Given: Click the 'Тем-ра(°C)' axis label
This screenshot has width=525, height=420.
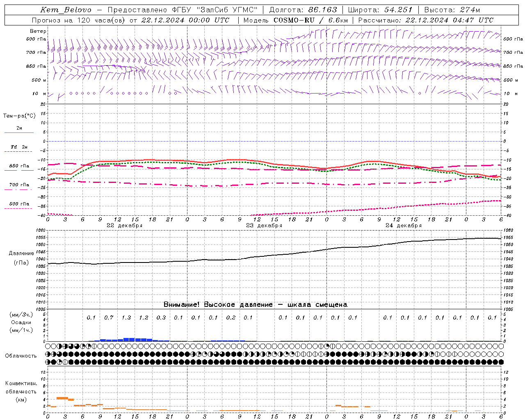Looking at the screenshot, I should (19, 116).
